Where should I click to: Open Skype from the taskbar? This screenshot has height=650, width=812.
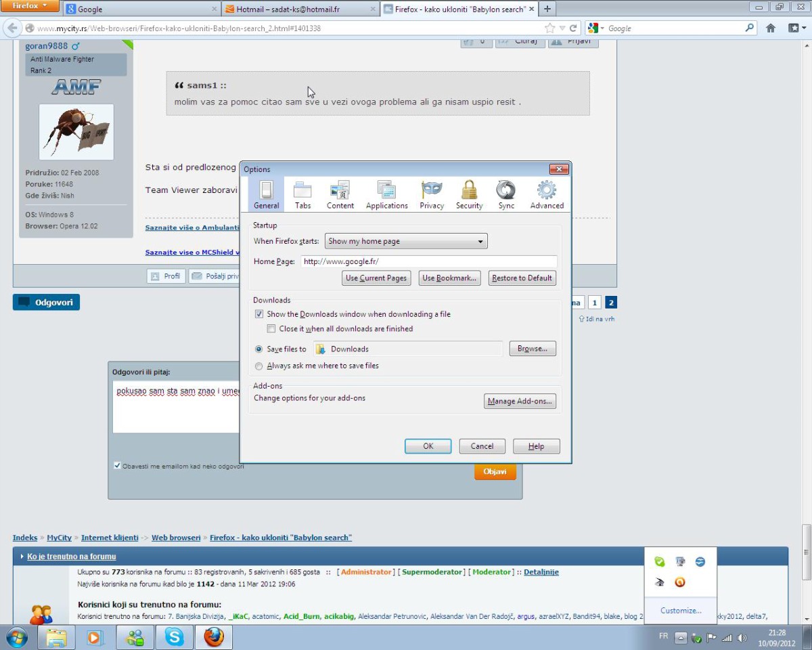174,637
